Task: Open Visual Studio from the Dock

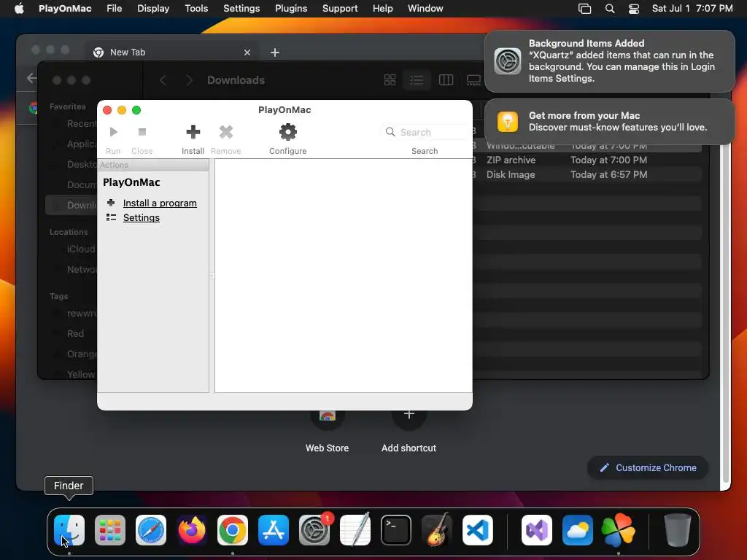Action: pos(537,530)
